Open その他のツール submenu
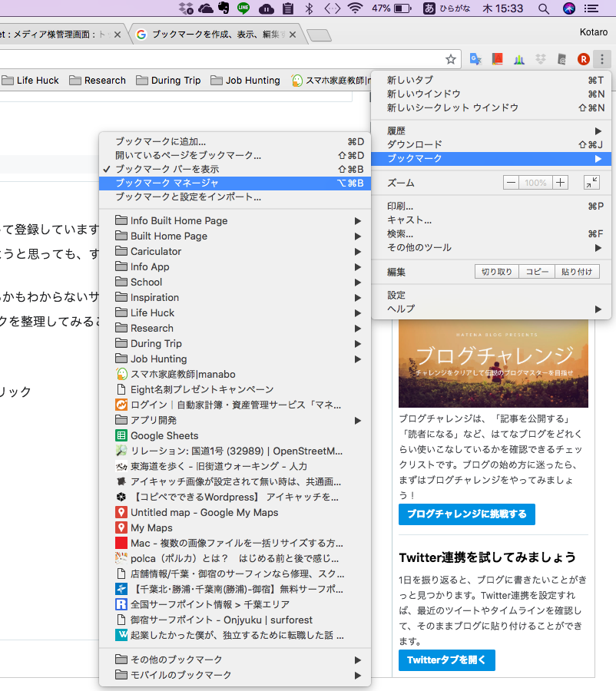Screen dimensions: 616x691 pos(492,248)
